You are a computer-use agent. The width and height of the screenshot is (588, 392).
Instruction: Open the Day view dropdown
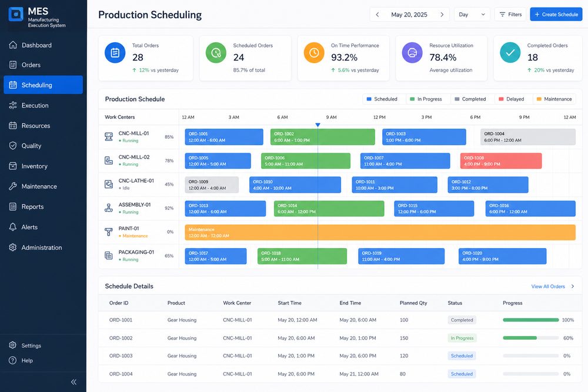472,15
